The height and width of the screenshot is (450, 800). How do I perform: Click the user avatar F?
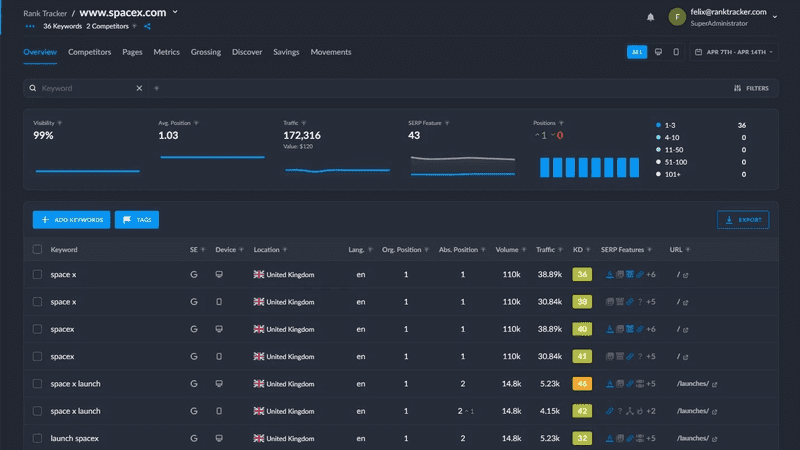(677, 17)
